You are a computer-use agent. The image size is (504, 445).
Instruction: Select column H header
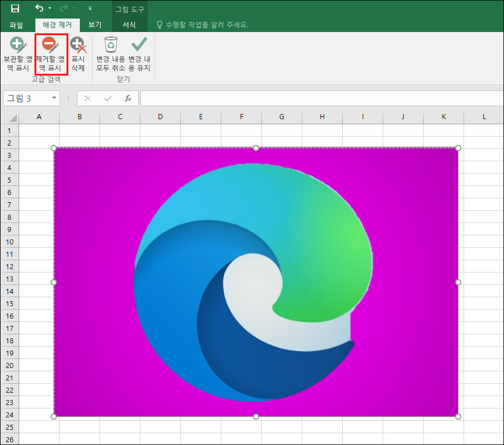point(322,117)
